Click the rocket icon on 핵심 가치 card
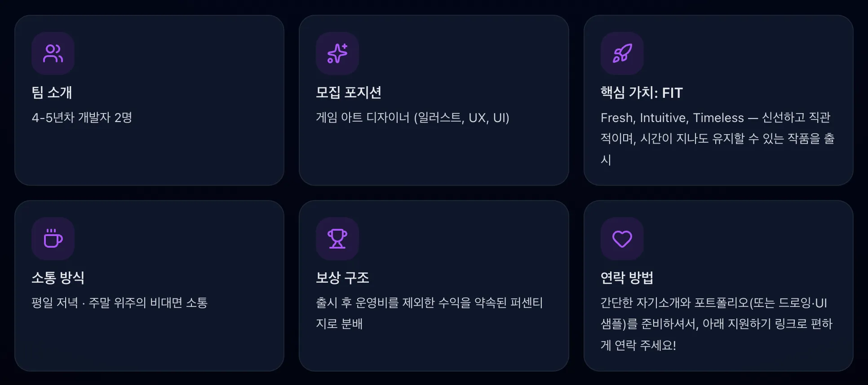 point(622,53)
